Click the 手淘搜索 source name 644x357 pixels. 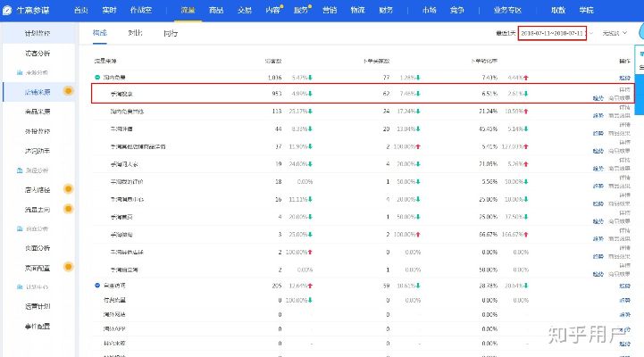point(121,94)
